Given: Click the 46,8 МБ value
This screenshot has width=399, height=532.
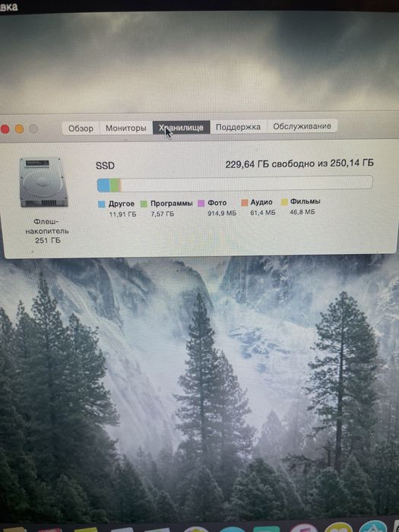Looking at the screenshot, I should (302, 212).
